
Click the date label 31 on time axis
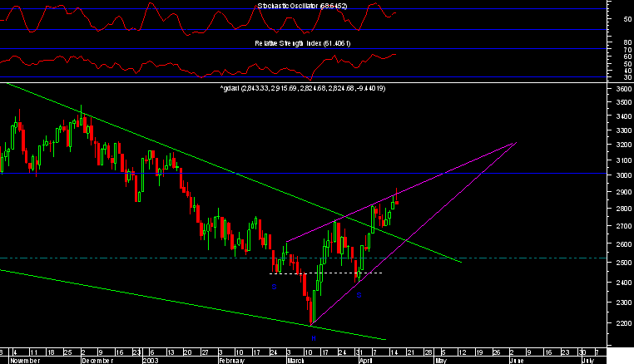point(359,352)
